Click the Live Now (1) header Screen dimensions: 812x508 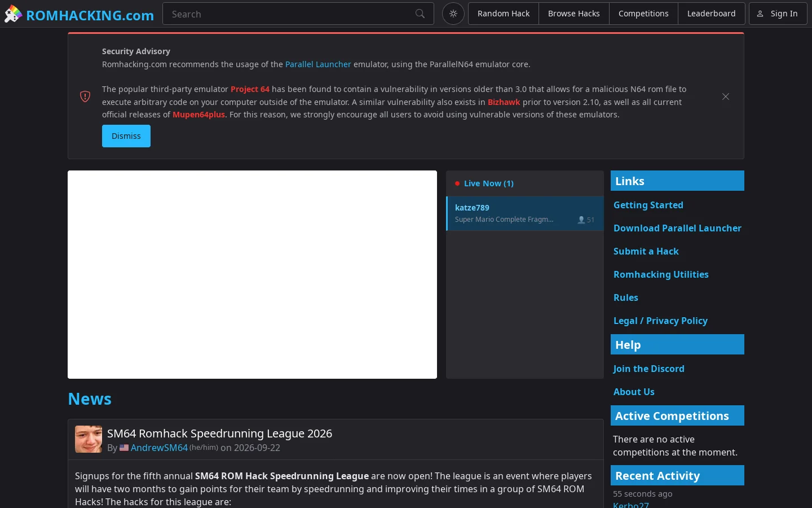pyautogui.click(x=488, y=183)
